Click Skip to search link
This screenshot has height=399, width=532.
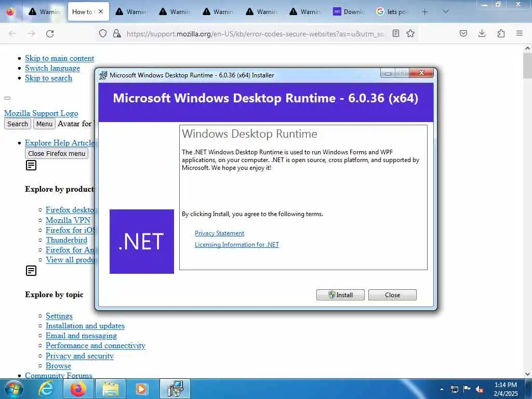48,78
